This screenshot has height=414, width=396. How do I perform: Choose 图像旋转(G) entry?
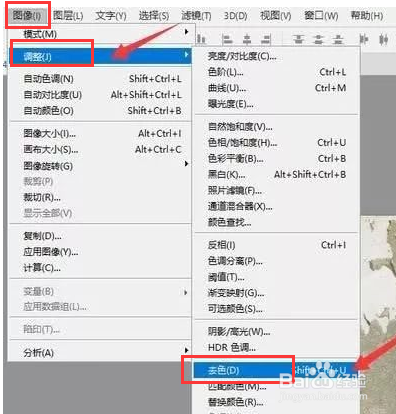click(100, 166)
